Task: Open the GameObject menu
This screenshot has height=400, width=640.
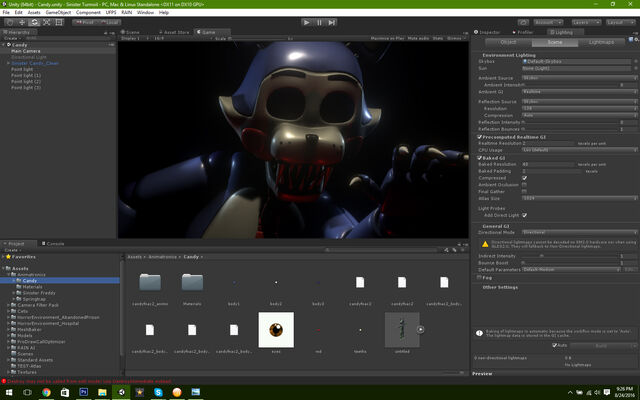Action: click(x=58, y=12)
